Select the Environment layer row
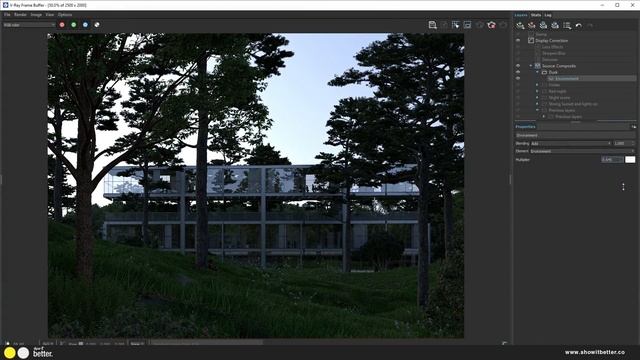Image resolution: width=640 pixels, height=360 pixels. click(x=591, y=78)
